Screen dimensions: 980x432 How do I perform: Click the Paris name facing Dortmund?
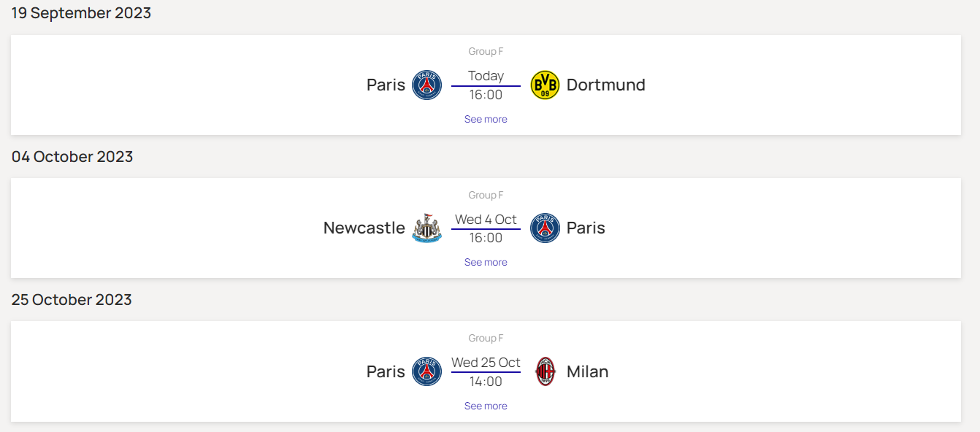pos(386,85)
